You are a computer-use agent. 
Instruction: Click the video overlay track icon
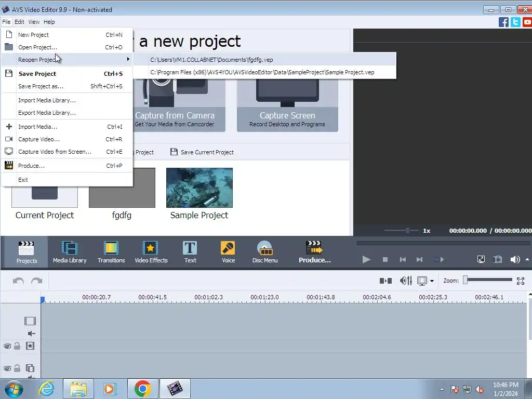30,368
